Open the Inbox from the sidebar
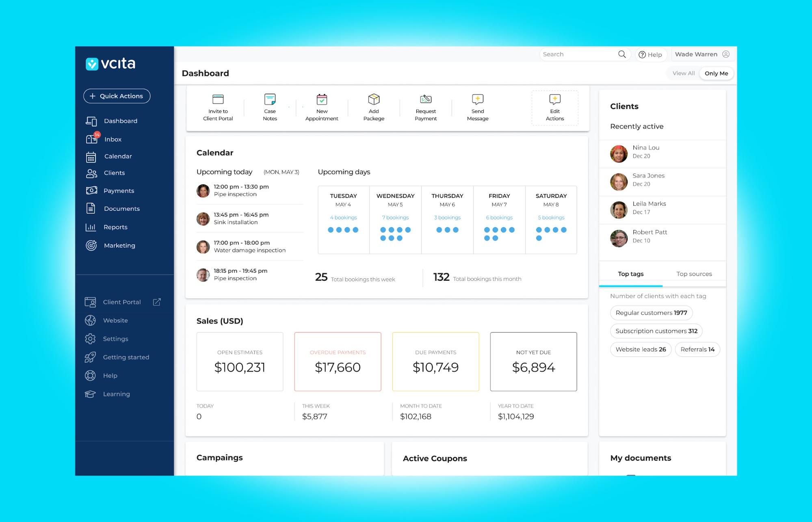 (x=113, y=139)
